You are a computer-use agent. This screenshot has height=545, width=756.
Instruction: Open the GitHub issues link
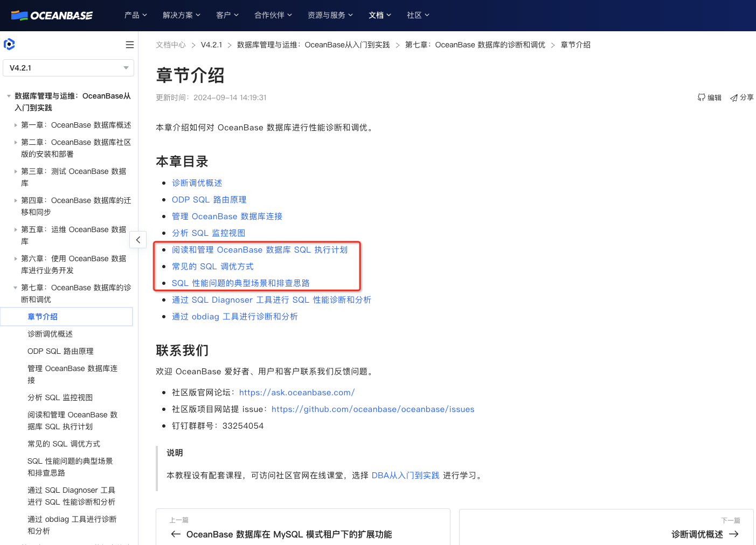coord(373,409)
